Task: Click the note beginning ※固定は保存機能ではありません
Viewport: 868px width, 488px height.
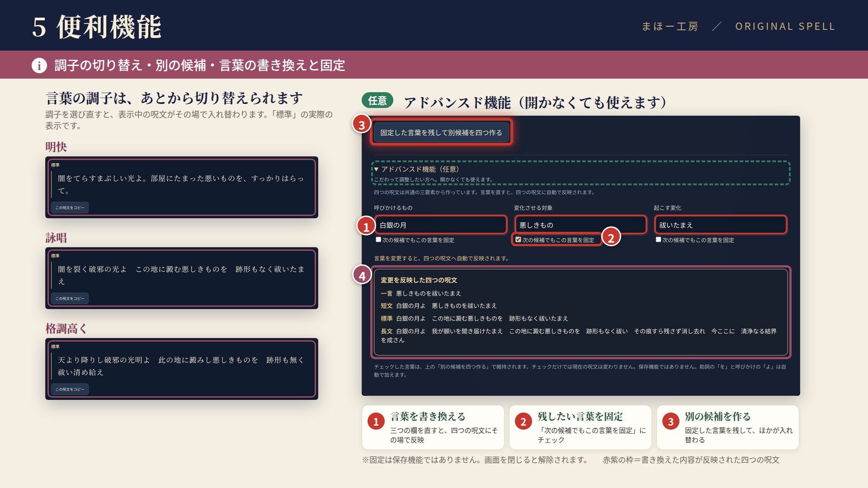Action: coord(475,460)
